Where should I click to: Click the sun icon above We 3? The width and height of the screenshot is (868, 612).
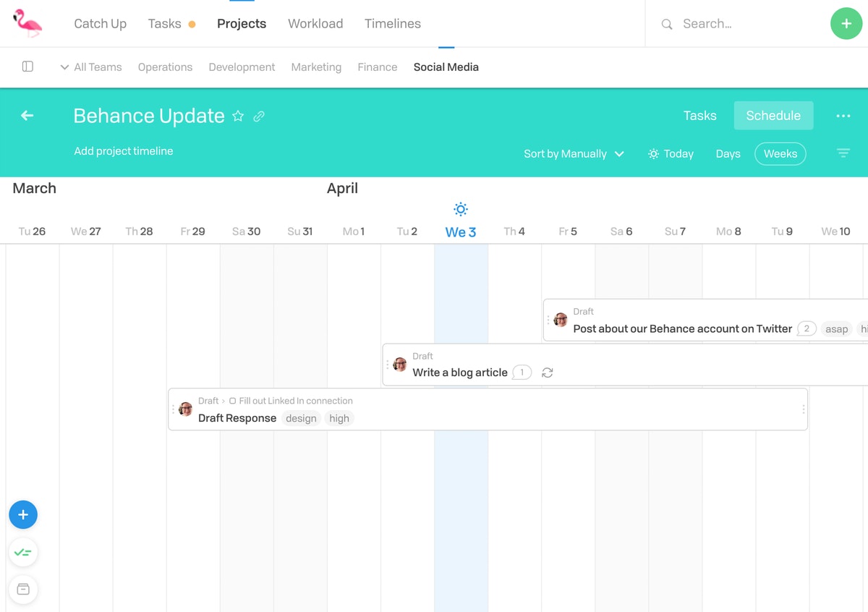461,209
